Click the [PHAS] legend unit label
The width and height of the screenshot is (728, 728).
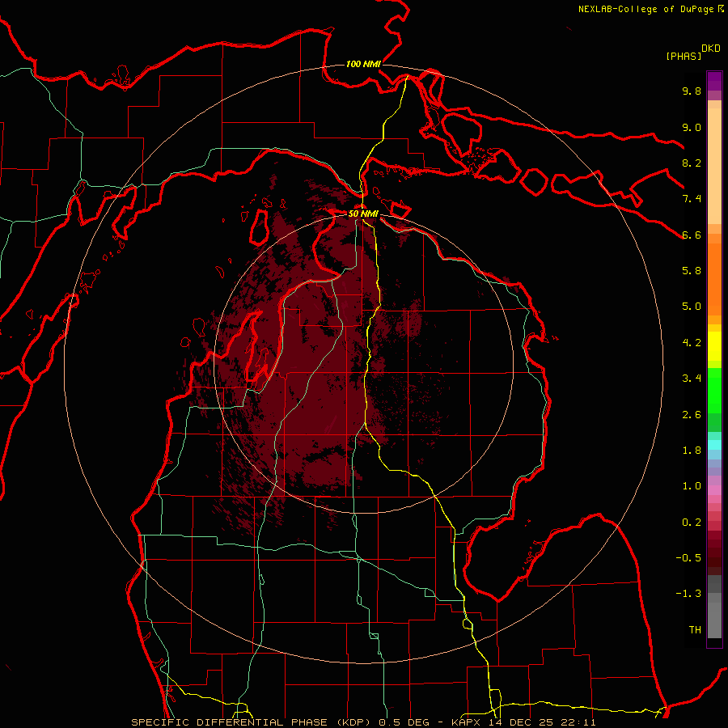point(684,56)
